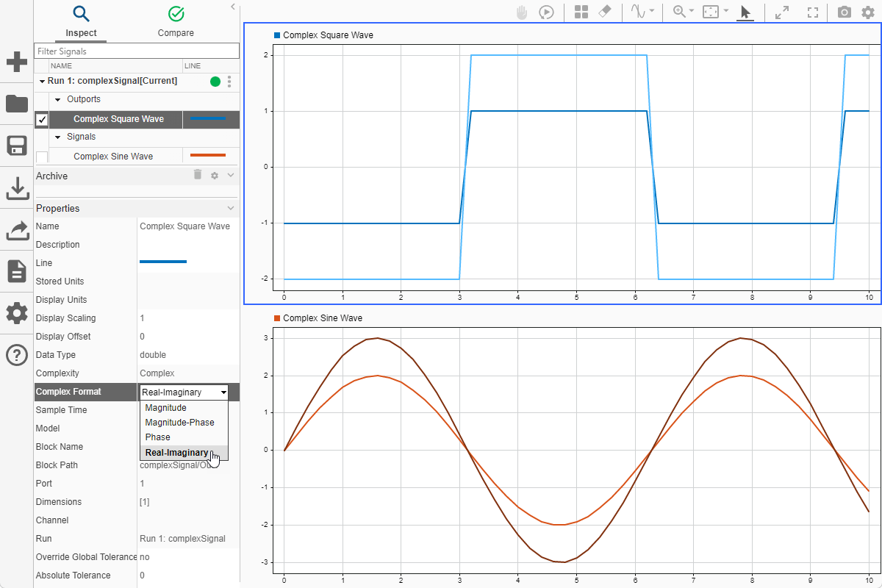The height and width of the screenshot is (588, 882).
Task: Uncheck the Complex Square Wave checkbox
Action: (x=42, y=119)
